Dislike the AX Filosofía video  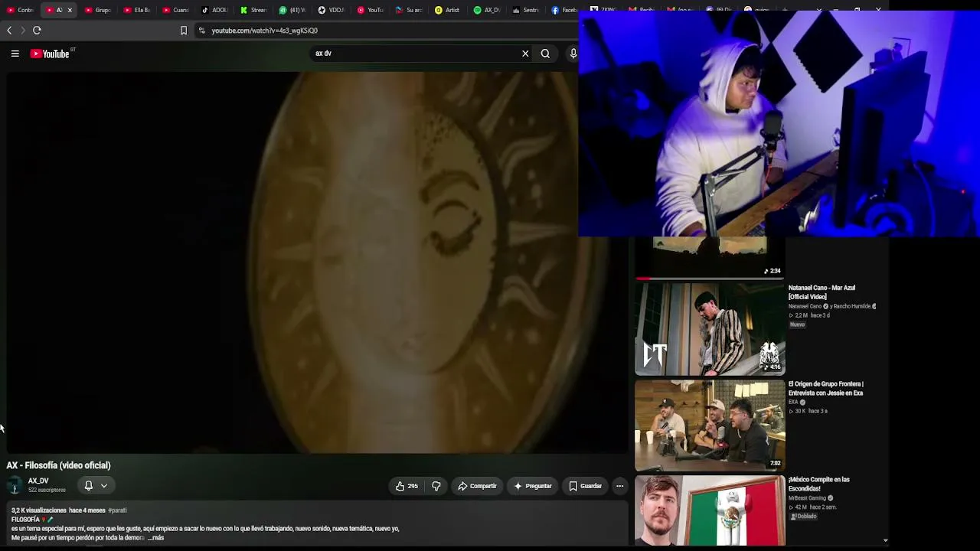[x=436, y=486]
